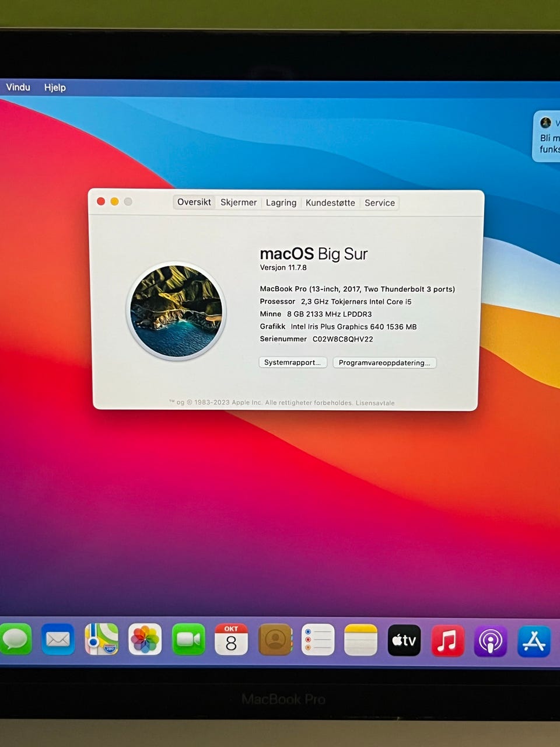This screenshot has width=560, height=747.
Task: Open the Hjelp menu
Action: point(55,88)
